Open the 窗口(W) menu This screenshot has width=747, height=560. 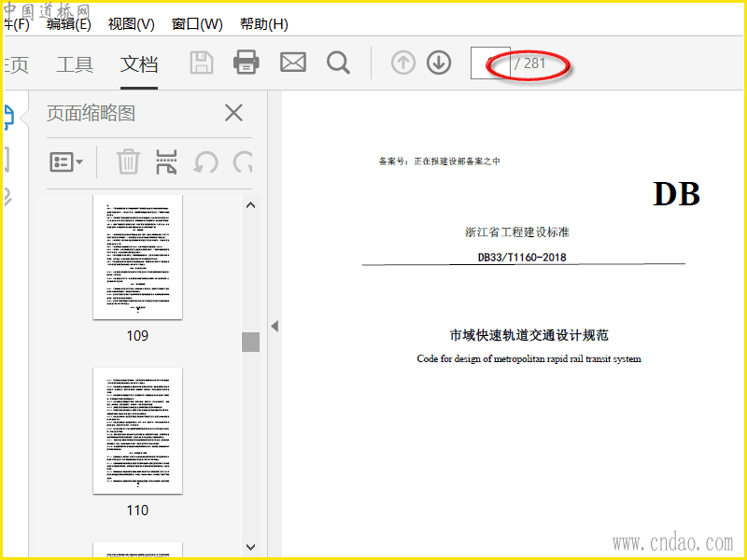coord(197,24)
